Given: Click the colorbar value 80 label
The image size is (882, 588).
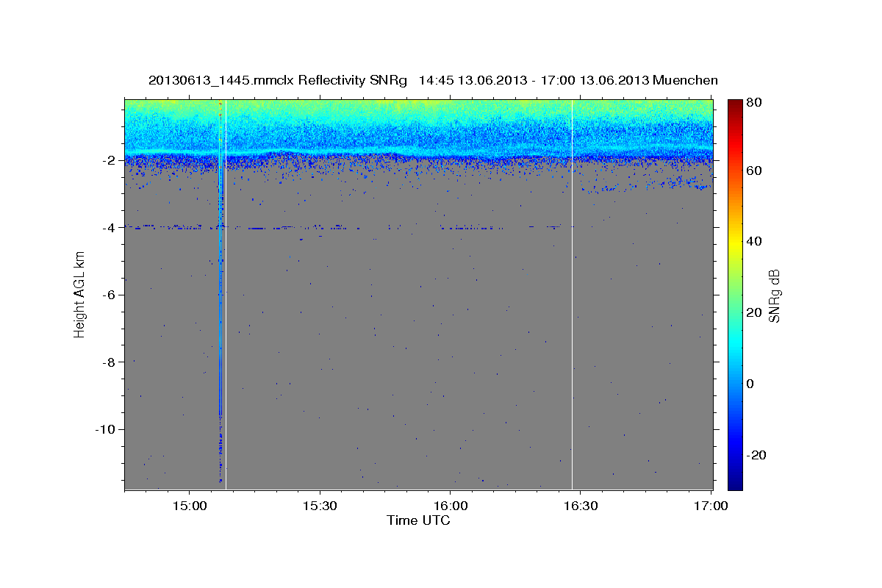Looking at the screenshot, I should tap(754, 103).
